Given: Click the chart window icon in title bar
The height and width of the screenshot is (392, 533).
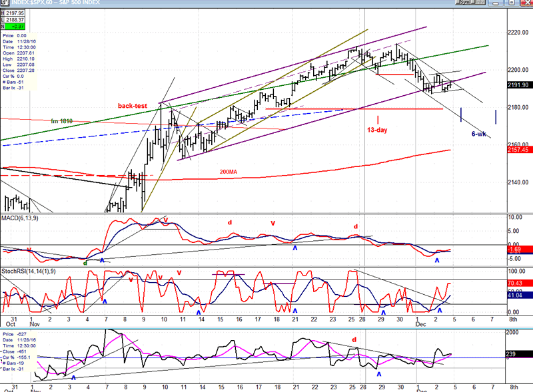Looking at the screenshot, I should tap(5, 3).
